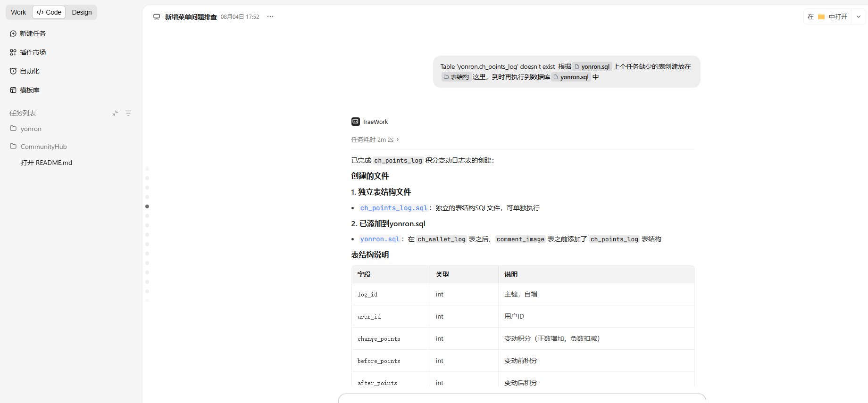Click 新增菜单问题排查 conversation title
Image resolution: width=868 pixels, height=403 pixels.
(191, 17)
